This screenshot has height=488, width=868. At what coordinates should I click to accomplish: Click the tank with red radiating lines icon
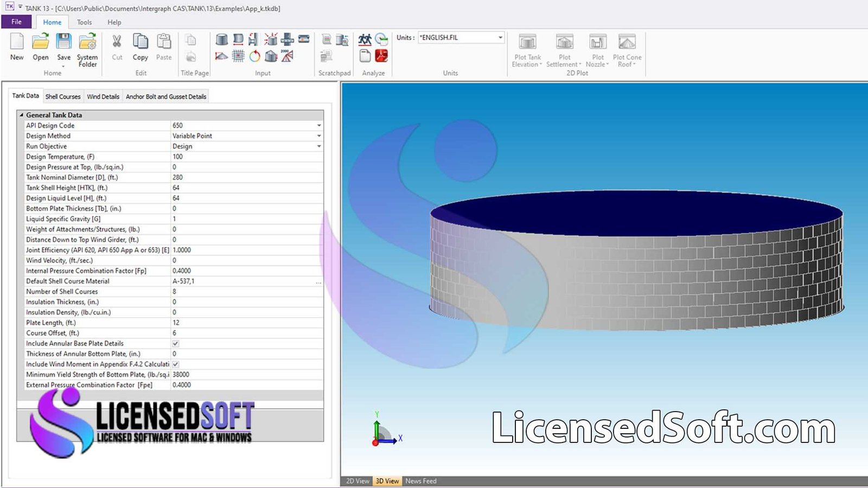coord(271,40)
